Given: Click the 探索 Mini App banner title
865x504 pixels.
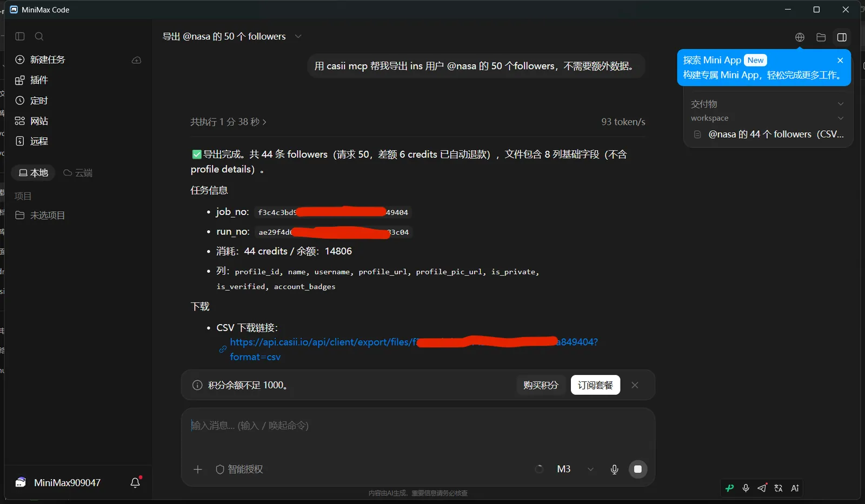Looking at the screenshot, I should (x=712, y=60).
